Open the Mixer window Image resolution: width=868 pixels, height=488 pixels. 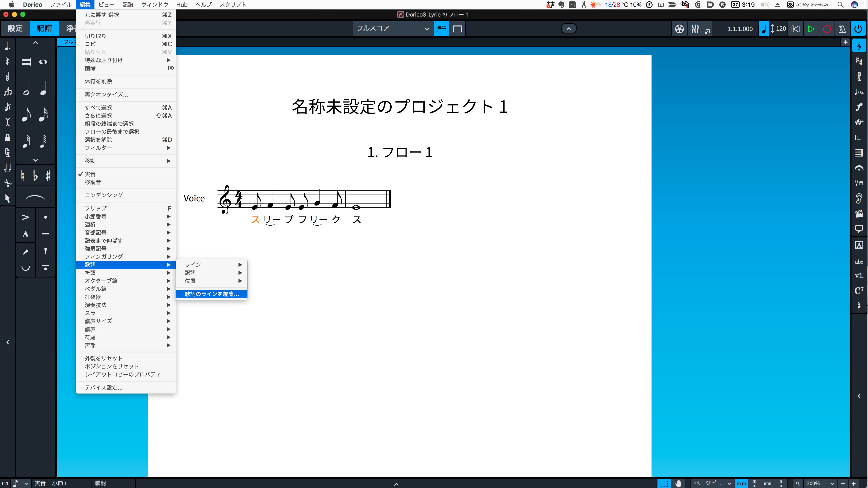pos(695,29)
